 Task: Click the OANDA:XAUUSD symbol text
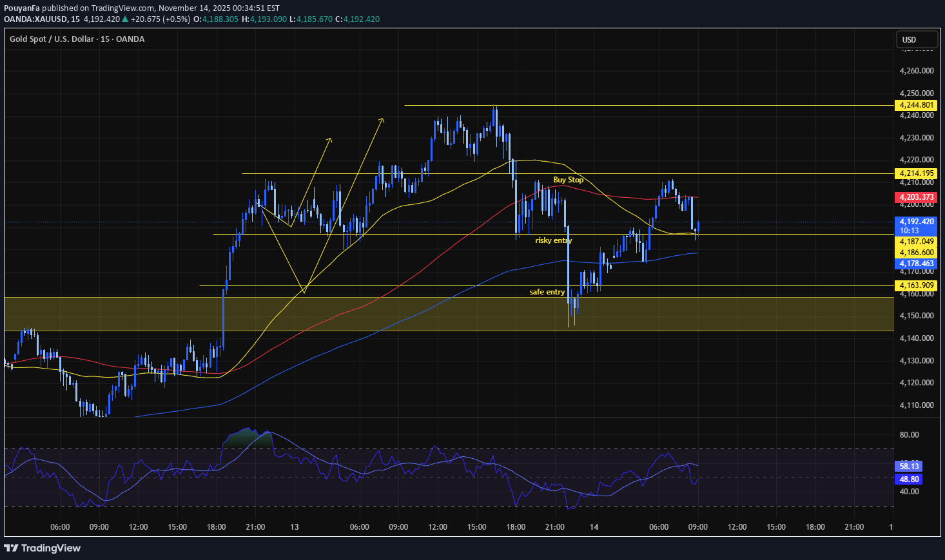[35, 19]
